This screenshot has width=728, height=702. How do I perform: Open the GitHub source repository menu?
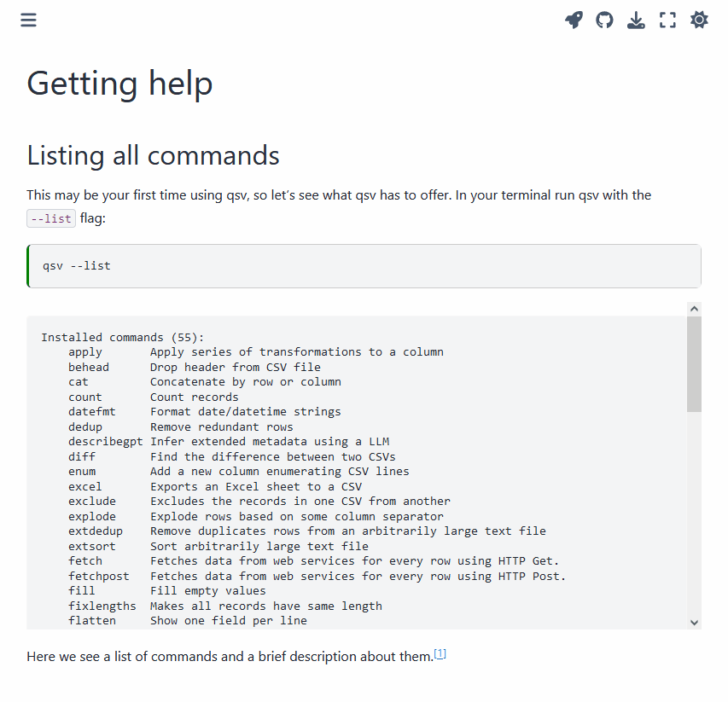pos(604,20)
